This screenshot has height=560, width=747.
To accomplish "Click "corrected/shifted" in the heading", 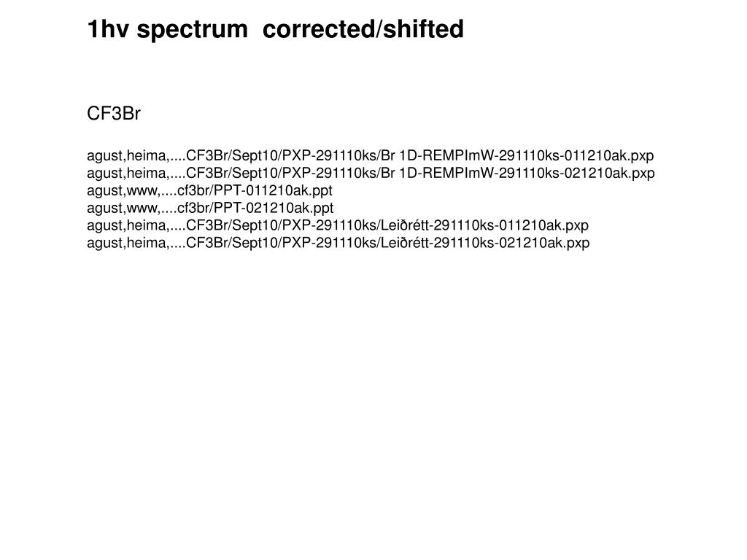I will [x=363, y=29].
